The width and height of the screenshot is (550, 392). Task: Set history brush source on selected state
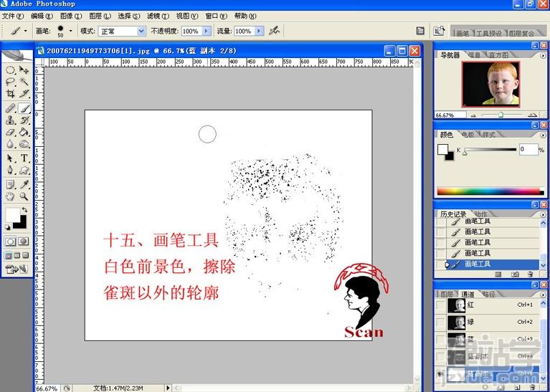click(440, 264)
